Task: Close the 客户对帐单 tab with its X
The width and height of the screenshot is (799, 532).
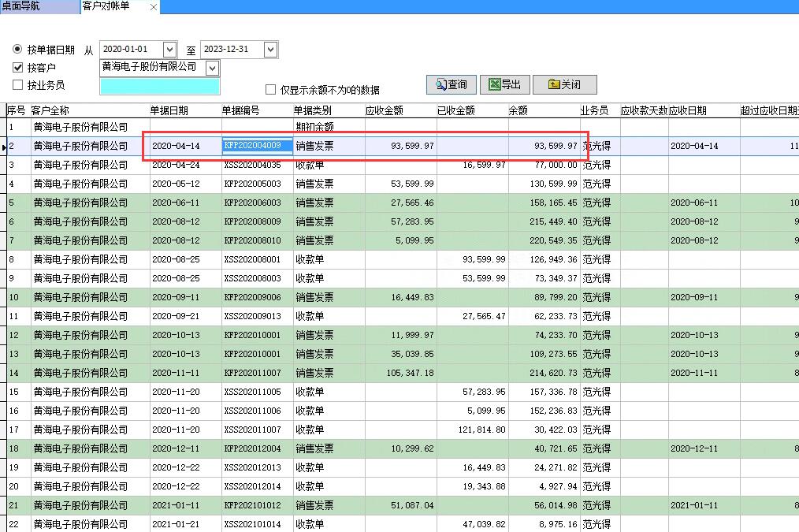Action: pyautogui.click(x=152, y=7)
